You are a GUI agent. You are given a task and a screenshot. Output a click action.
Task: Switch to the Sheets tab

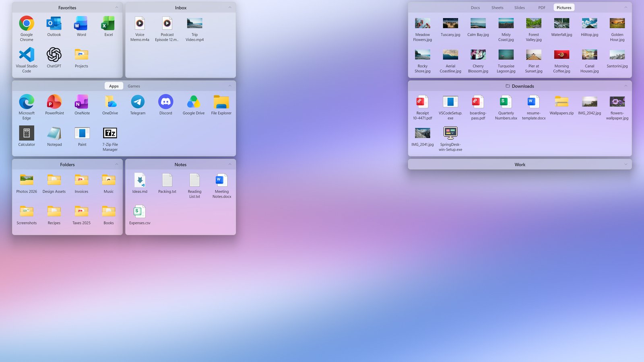pos(497,8)
